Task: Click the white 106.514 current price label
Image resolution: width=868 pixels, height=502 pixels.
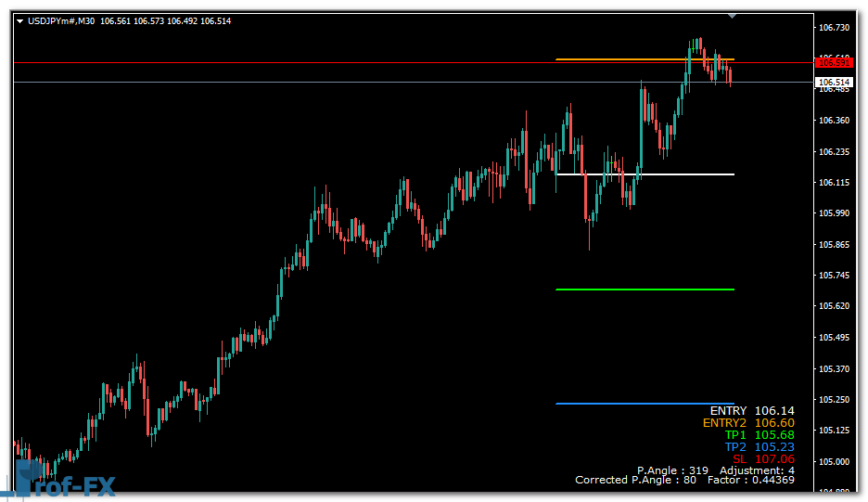Action: pyautogui.click(x=833, y=83)
